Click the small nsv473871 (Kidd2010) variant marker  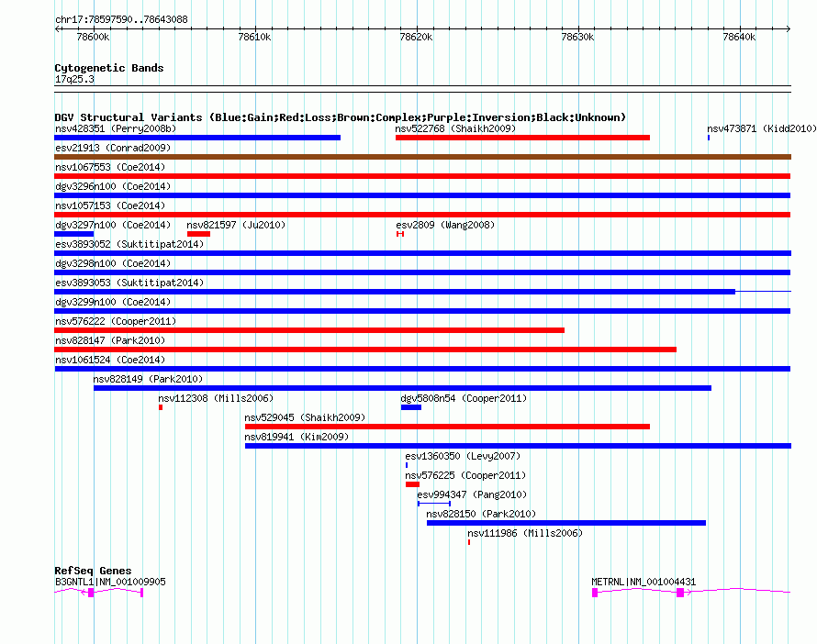pos(709,138)
